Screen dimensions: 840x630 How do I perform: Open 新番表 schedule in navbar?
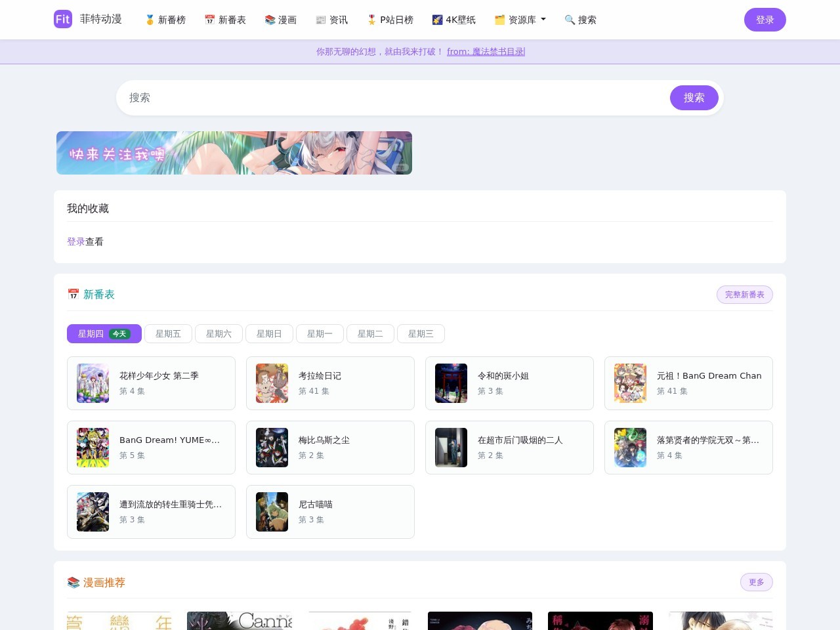[x=225, y=20]
